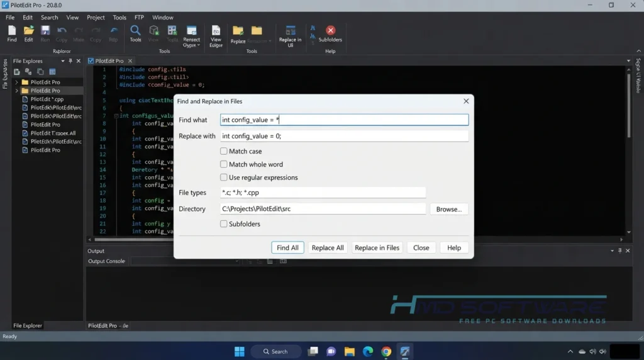Close the Output panel
The width and height of the screenshot is (644, 360).
(x=628, y=250)
